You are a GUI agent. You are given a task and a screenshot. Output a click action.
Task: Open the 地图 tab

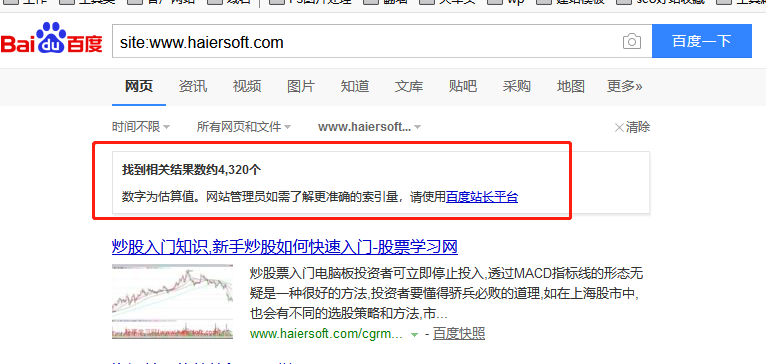pos(571,86)
